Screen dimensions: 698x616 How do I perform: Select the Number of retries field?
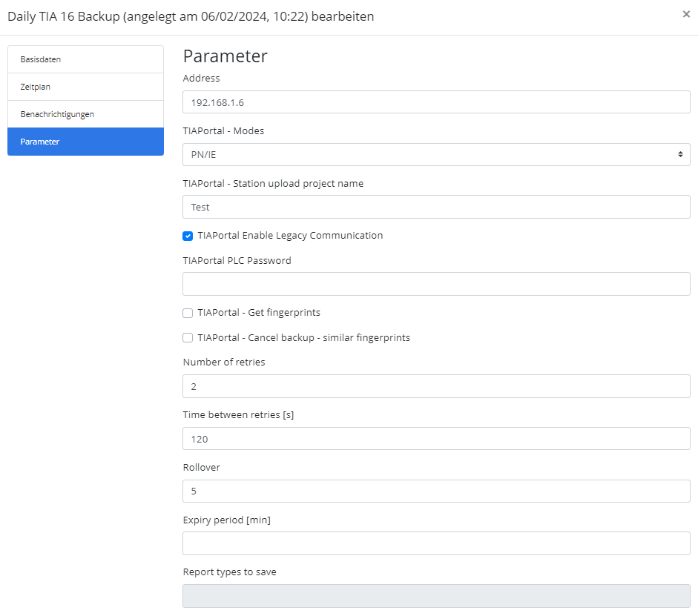pyautogui.click(x=436, y=386)
